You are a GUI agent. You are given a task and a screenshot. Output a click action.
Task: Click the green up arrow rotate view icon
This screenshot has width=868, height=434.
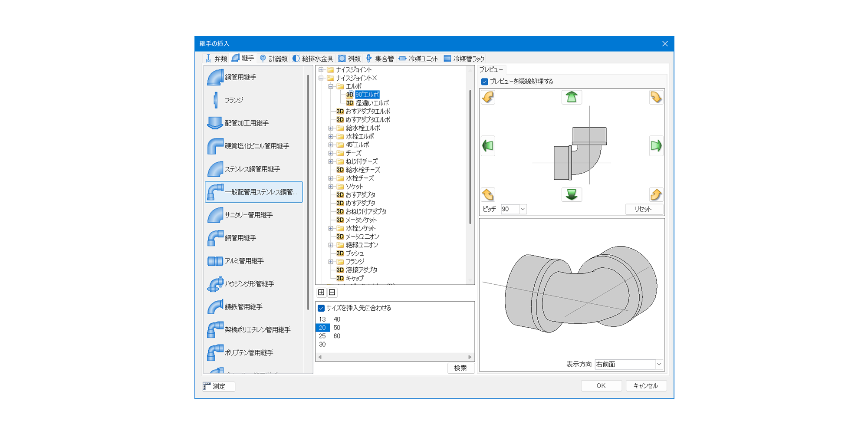(x=572, y=97)
